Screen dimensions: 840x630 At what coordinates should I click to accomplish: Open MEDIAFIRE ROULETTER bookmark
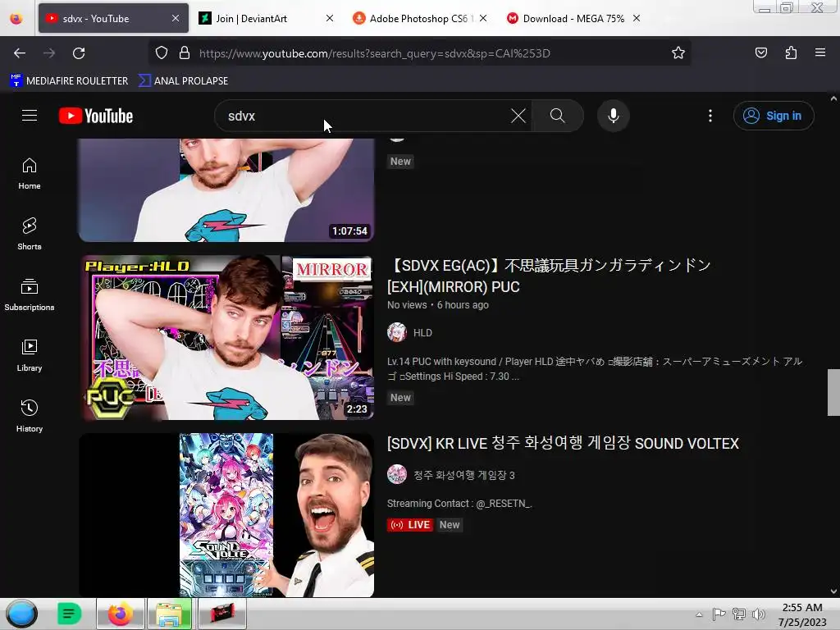pyautogui.click(x=70, y=81)
